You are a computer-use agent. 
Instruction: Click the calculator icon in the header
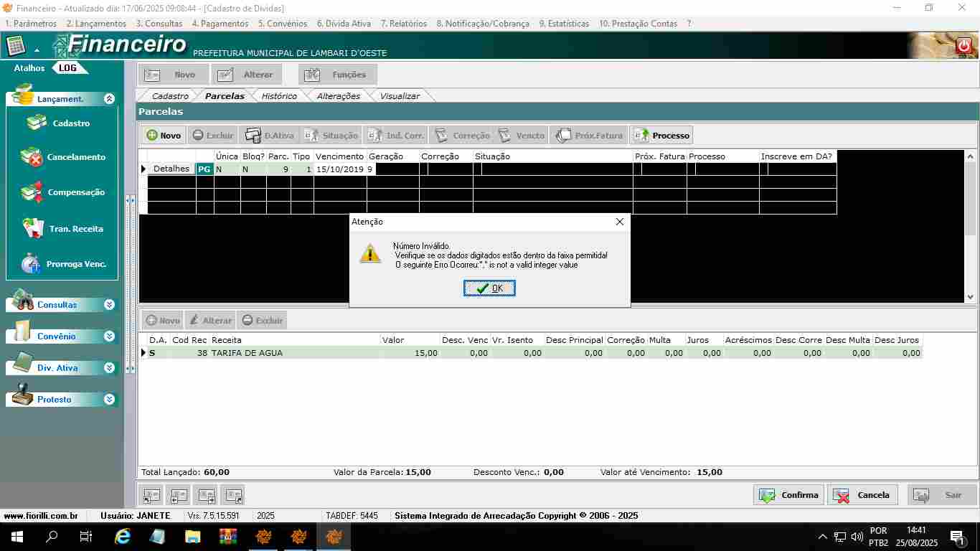(16, 47)
